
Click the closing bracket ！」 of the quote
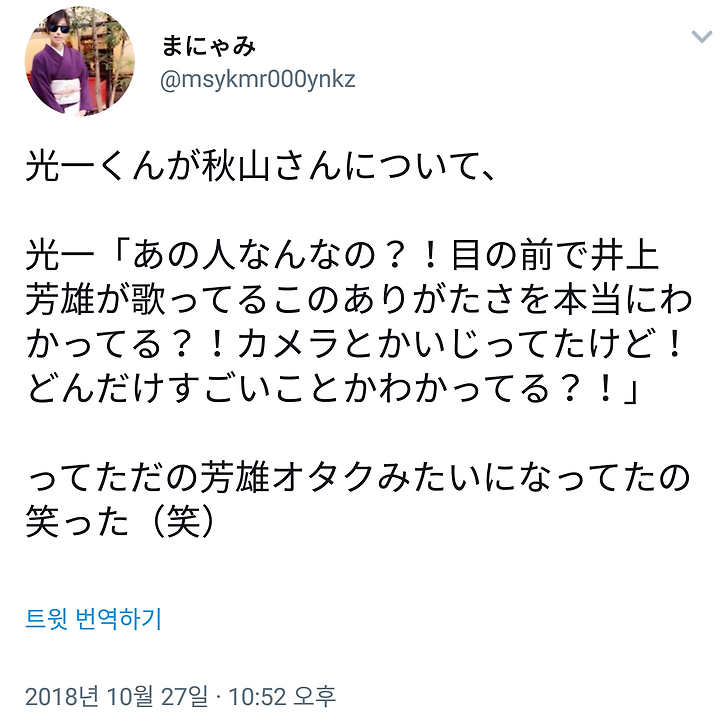617,389
